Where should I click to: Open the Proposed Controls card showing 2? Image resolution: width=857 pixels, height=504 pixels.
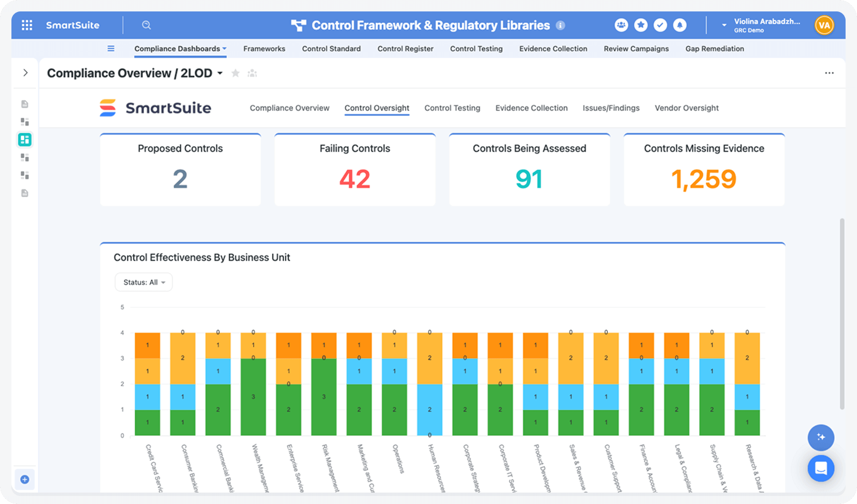[181, 170]
